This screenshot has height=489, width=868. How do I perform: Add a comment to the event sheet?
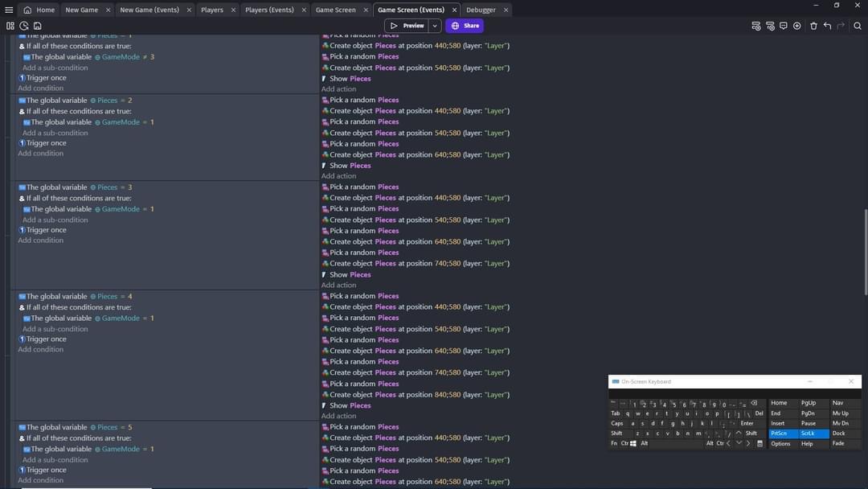click(x=784, y=25)
